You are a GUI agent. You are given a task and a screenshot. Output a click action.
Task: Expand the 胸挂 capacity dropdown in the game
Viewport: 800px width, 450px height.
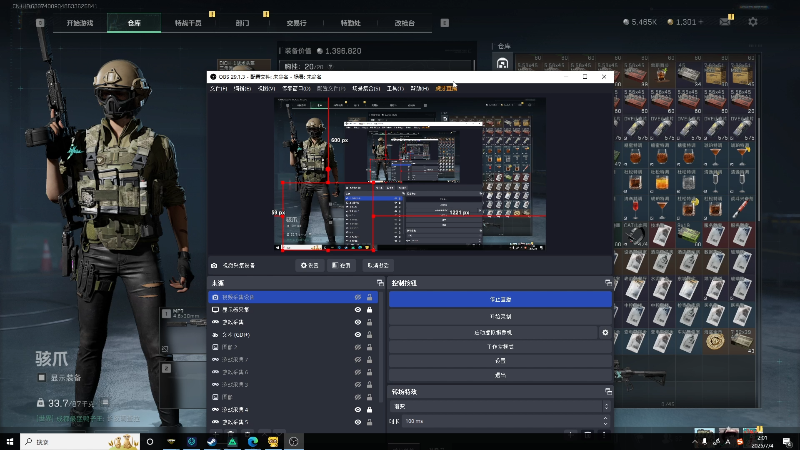[x=330, y=66]
